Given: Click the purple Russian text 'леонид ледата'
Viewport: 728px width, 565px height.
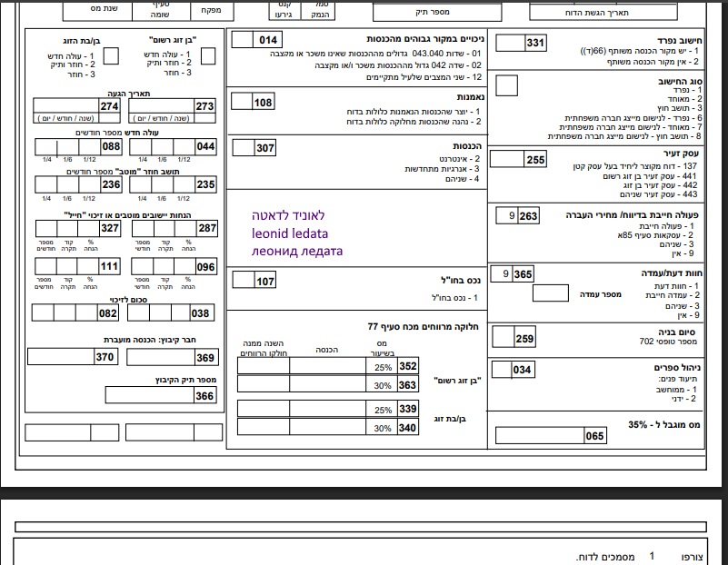Looking at the screenshot, I should coord(297,251).
